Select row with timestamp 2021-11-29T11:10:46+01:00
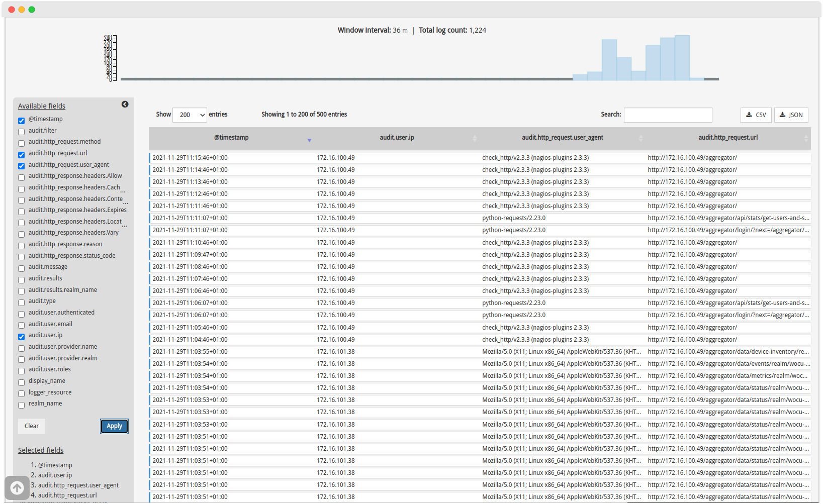The width and height of the screenshot is (823, 504). point(480,243)
